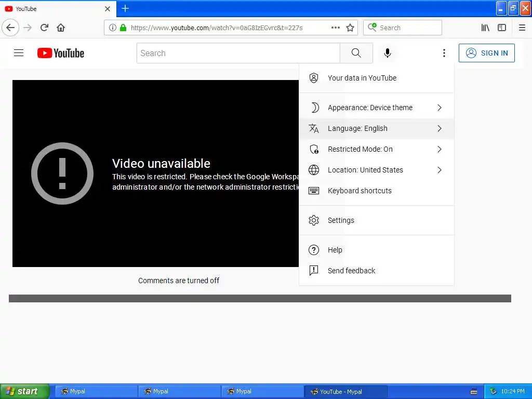Click the keyboard icon in the menu
The width and height of the screenshot is (532, 399).
click(313, 191)
